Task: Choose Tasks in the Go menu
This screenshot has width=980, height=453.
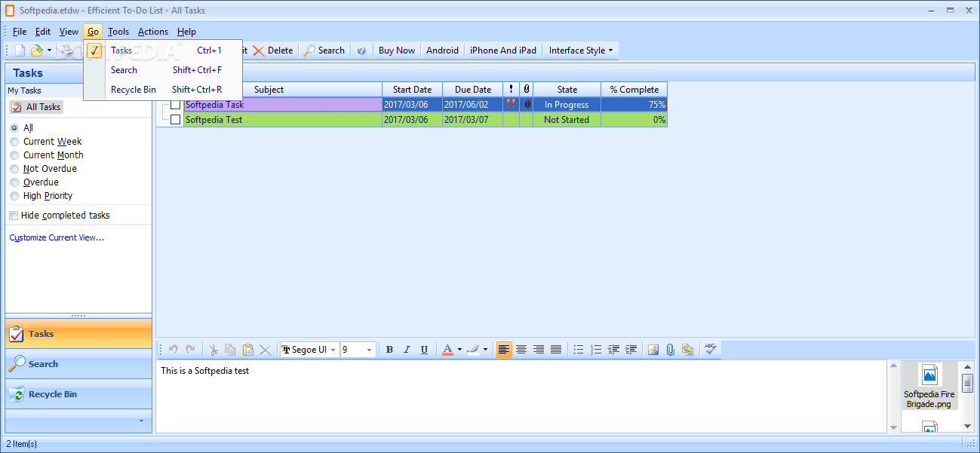Action: [163, 51]
